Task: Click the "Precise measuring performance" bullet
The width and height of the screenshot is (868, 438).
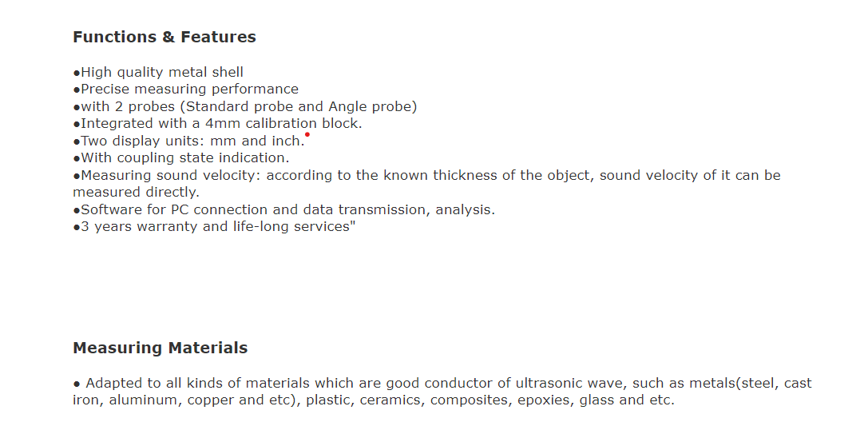Action: point(185,89)
